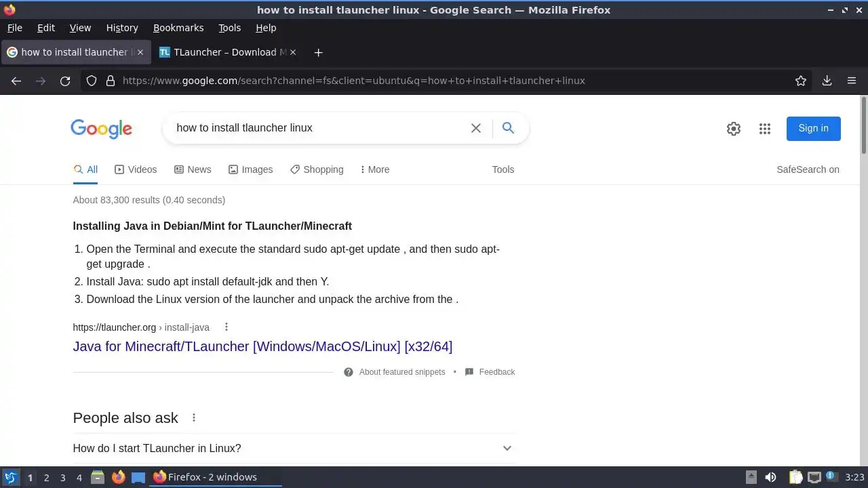Click the About featured snippets help icon
868x488 pixels.
click(x=349, y=372)
